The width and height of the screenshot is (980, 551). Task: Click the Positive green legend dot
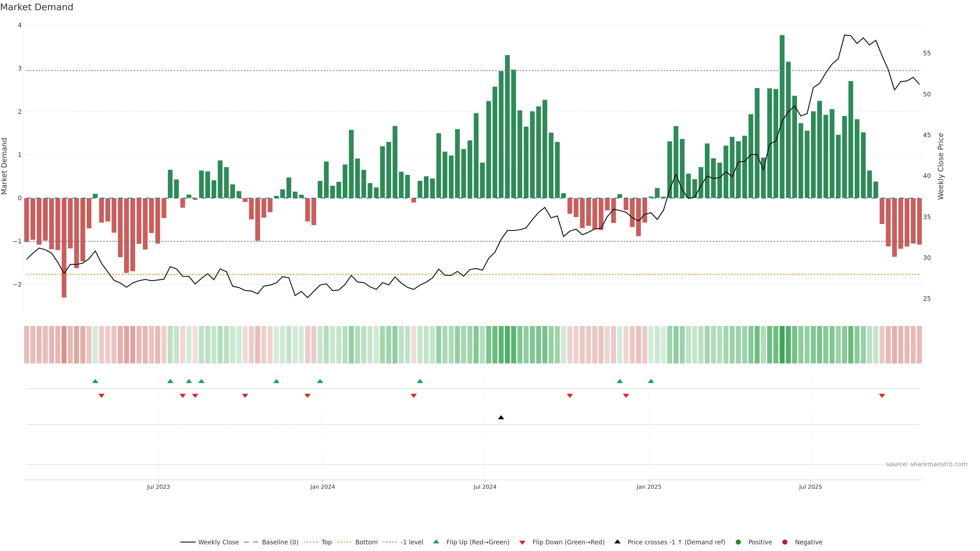point(738,542)
